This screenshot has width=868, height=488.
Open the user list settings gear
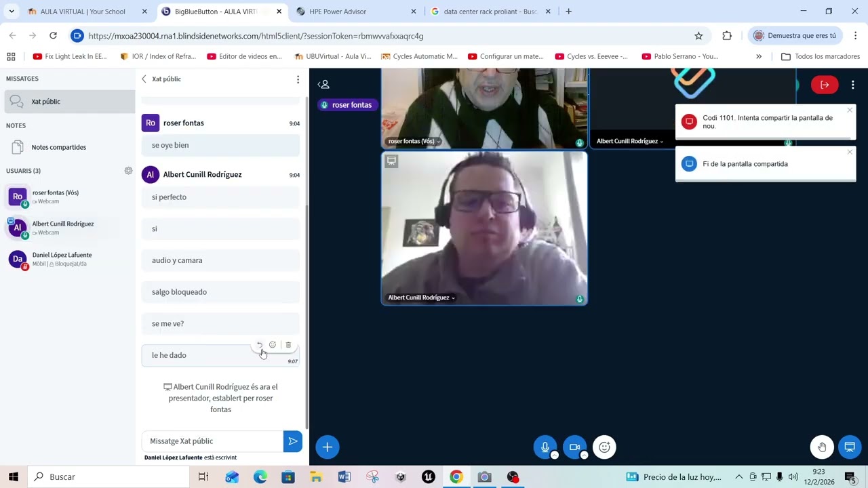[128, 171]
